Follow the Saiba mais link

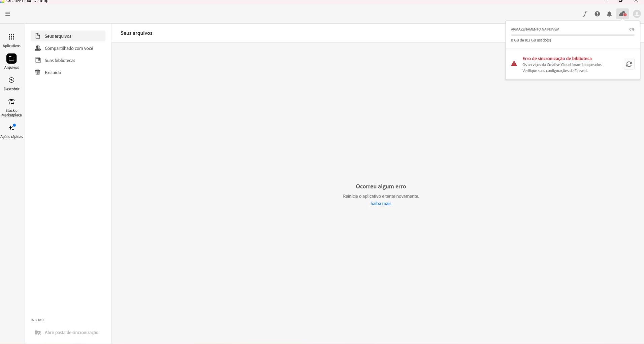[x=381, y=203]
